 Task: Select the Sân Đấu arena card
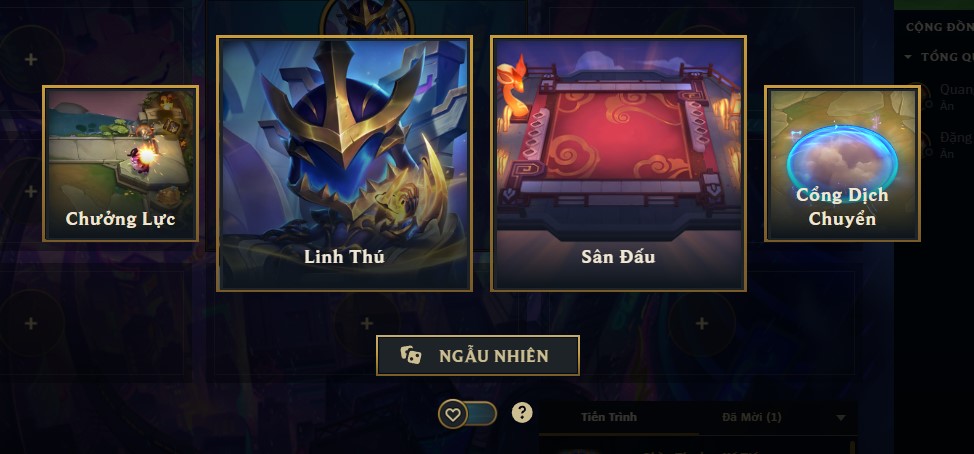[618, 163]
